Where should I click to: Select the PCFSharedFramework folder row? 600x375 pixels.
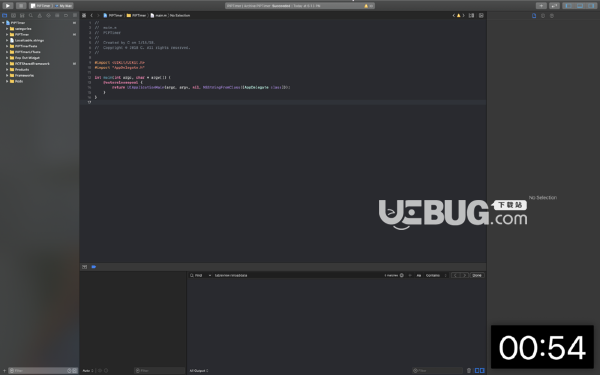point(39,64)
